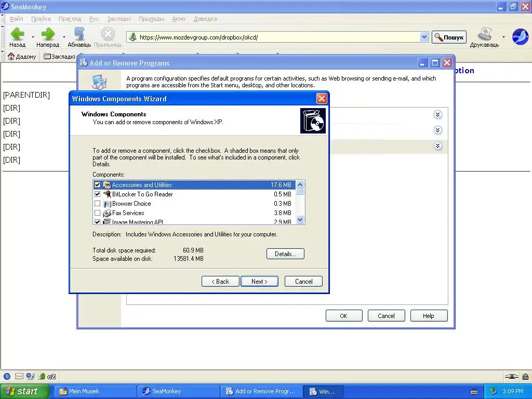Click Cancel in the Windows Components Wizard
The width and height of the screenshot is (532, 399).
pos(303,281)
